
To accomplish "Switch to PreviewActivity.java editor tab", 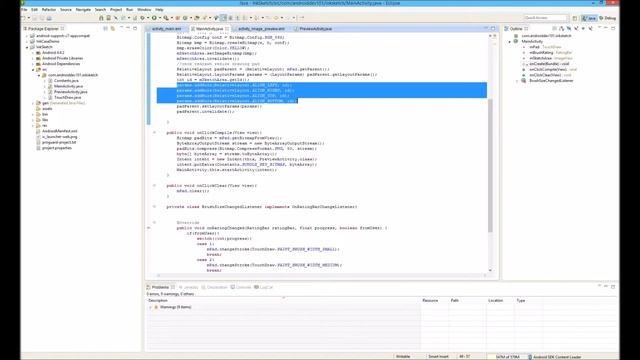I will (x=315, y=29).
